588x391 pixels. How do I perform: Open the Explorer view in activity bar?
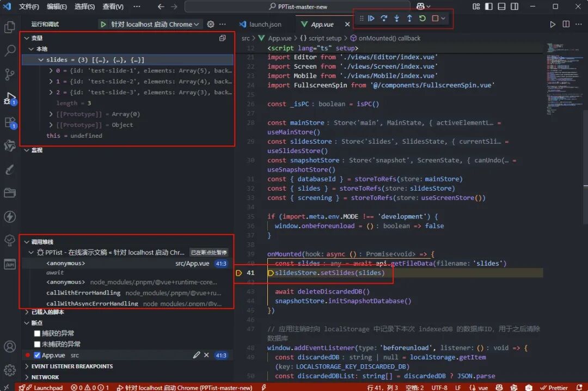point(10,27)
